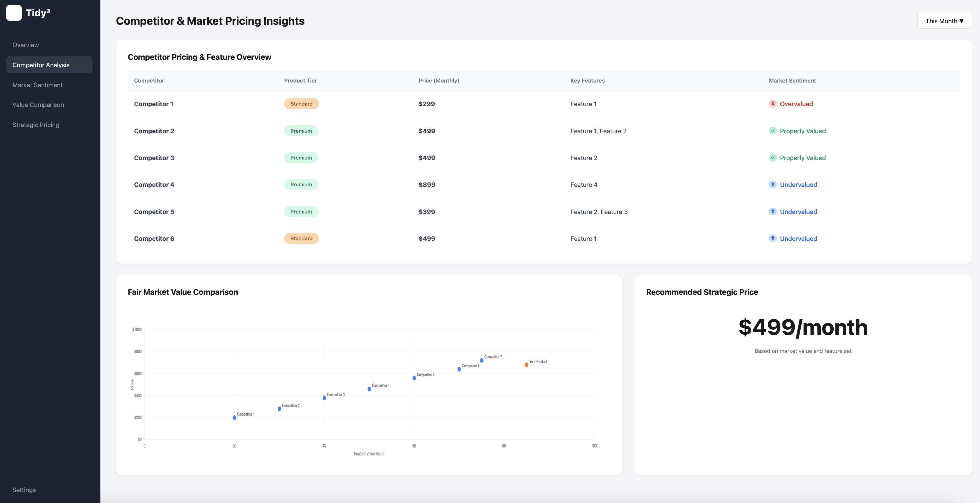980x503 pixels.
Task: Click the Tidy³ white logo square
Action: [x=14, y=13]
